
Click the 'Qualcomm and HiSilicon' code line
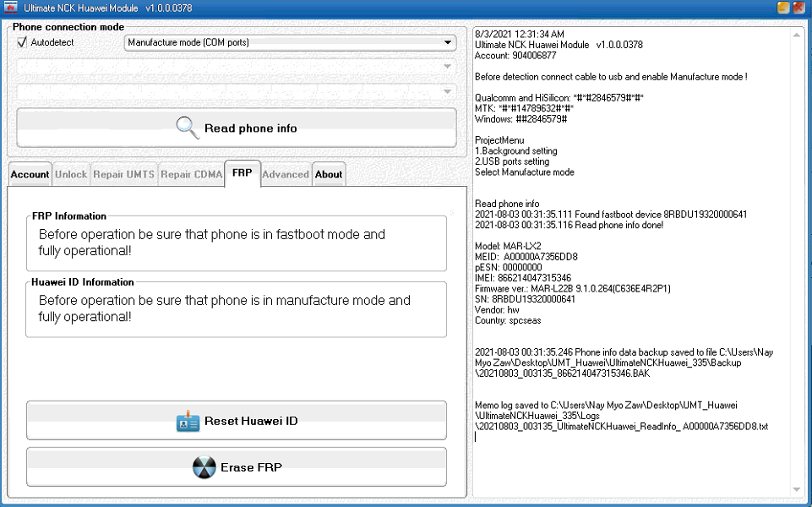[559, 98]
